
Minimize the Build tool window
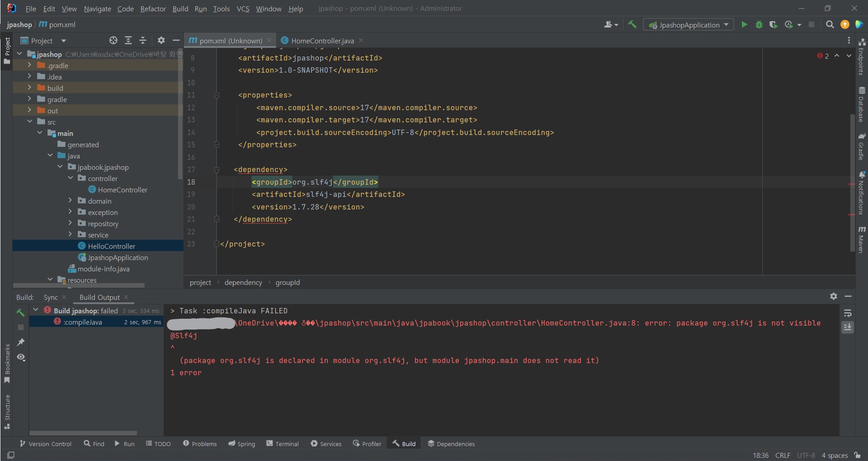[848, 296]
